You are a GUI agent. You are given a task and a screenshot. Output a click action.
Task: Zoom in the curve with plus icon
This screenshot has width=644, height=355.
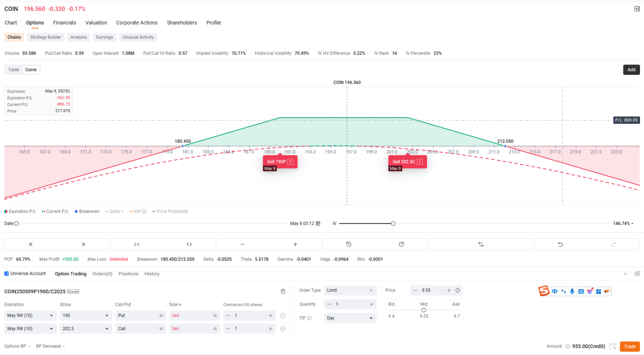click(295, 244)
